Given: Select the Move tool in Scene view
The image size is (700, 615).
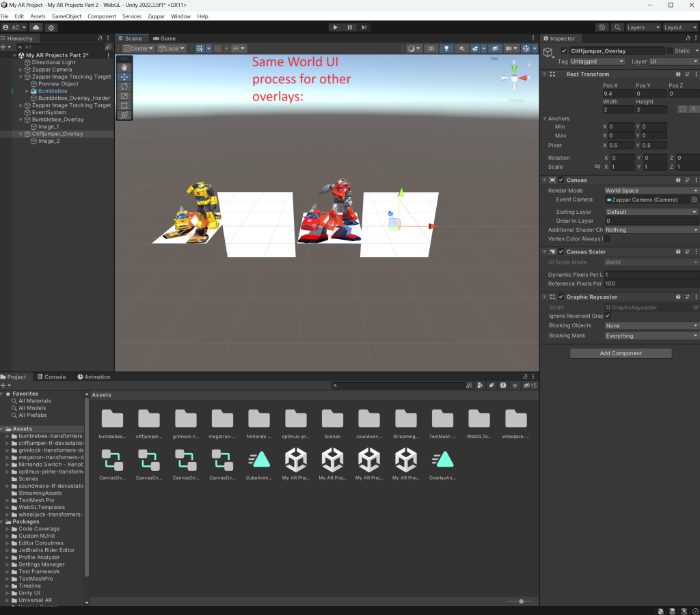Looking at the screenshot, I should click(124, 77).
